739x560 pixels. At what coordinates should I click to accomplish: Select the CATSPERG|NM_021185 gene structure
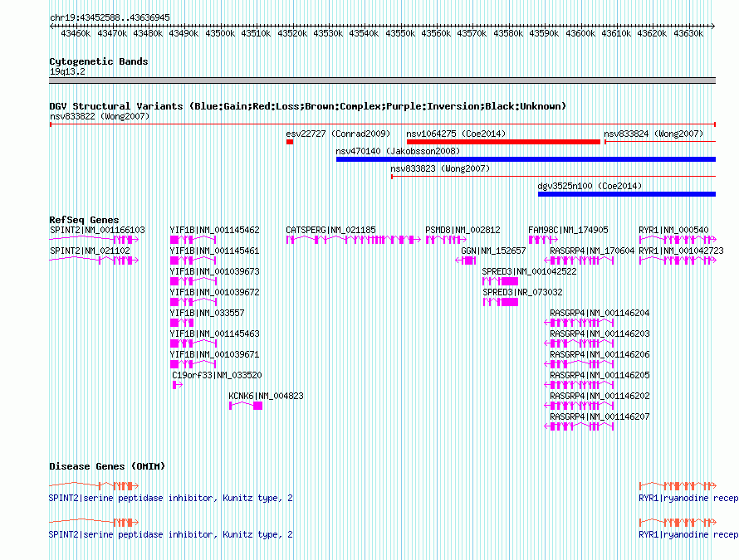pyautogui.click(x=354, y=240)
